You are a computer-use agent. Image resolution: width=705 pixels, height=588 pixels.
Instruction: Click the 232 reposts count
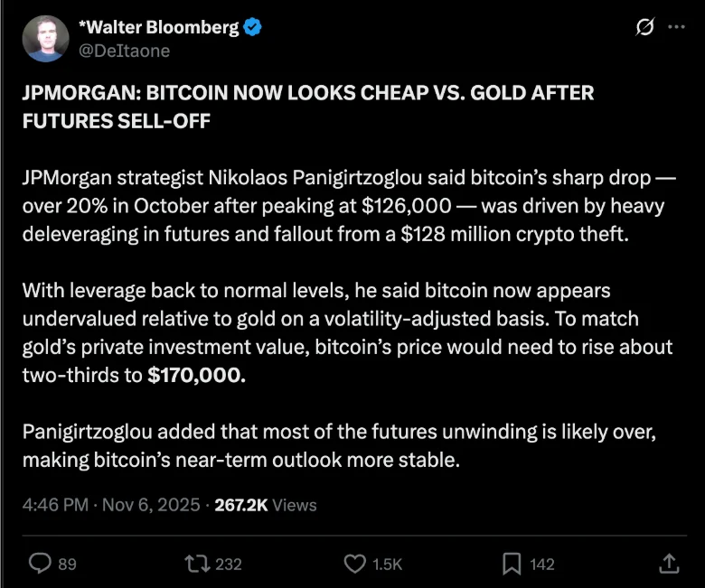(x=229, y=564)
